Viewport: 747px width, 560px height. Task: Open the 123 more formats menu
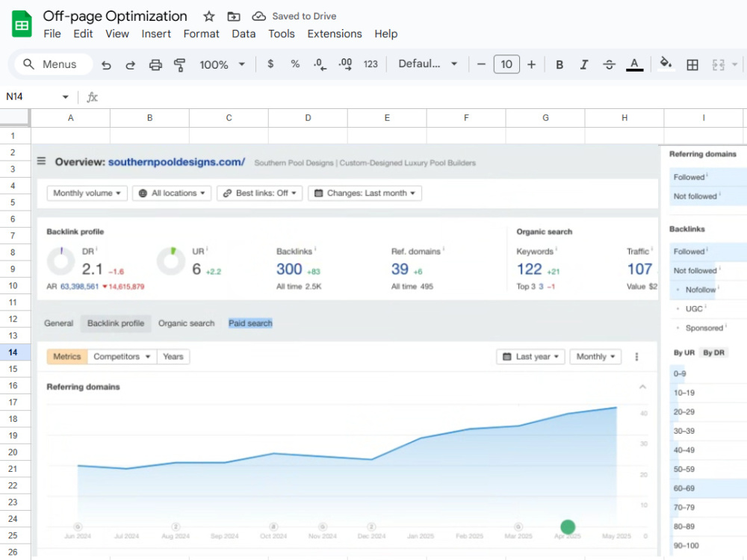pos(371,64)
